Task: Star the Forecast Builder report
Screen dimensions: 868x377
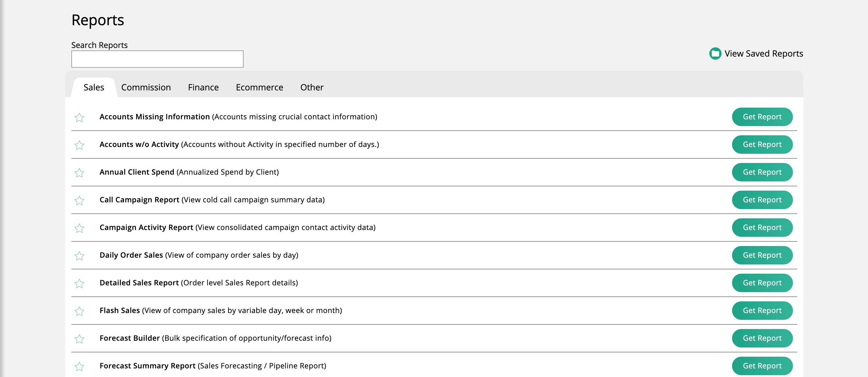Action: coord(79,339)
